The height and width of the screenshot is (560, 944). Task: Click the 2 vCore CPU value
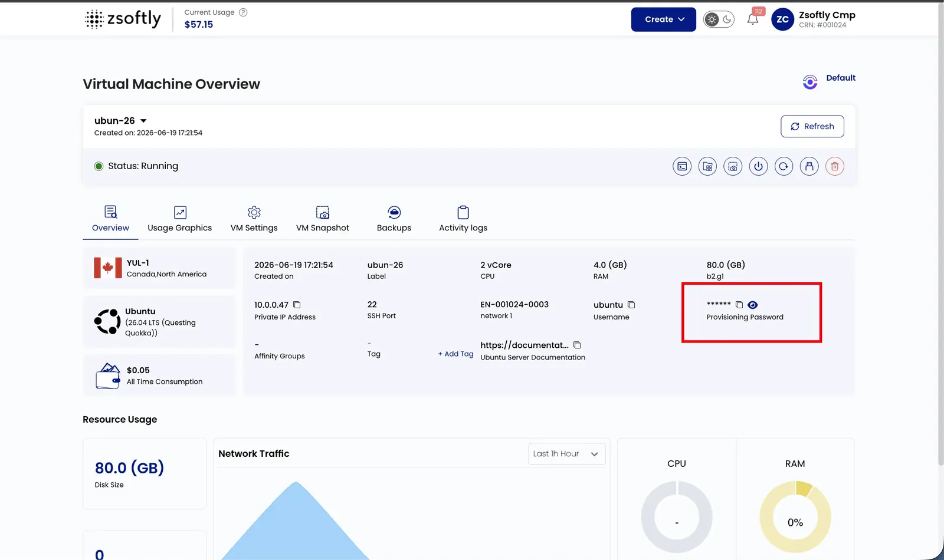point(496,265)
